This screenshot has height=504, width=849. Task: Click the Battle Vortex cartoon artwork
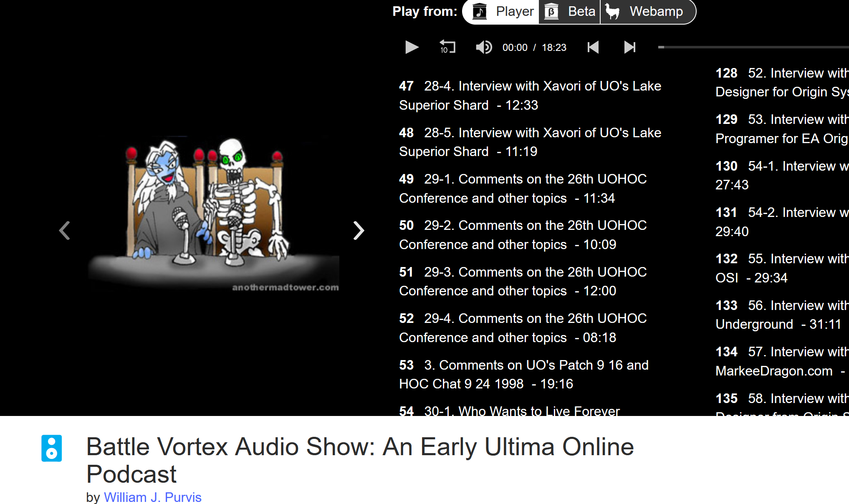213,213
